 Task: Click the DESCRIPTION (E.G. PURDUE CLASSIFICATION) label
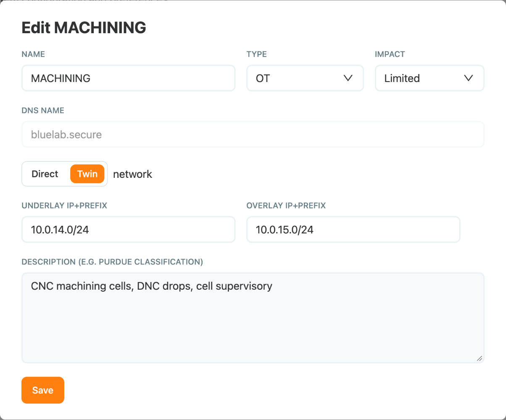click(x=112, y=262)
